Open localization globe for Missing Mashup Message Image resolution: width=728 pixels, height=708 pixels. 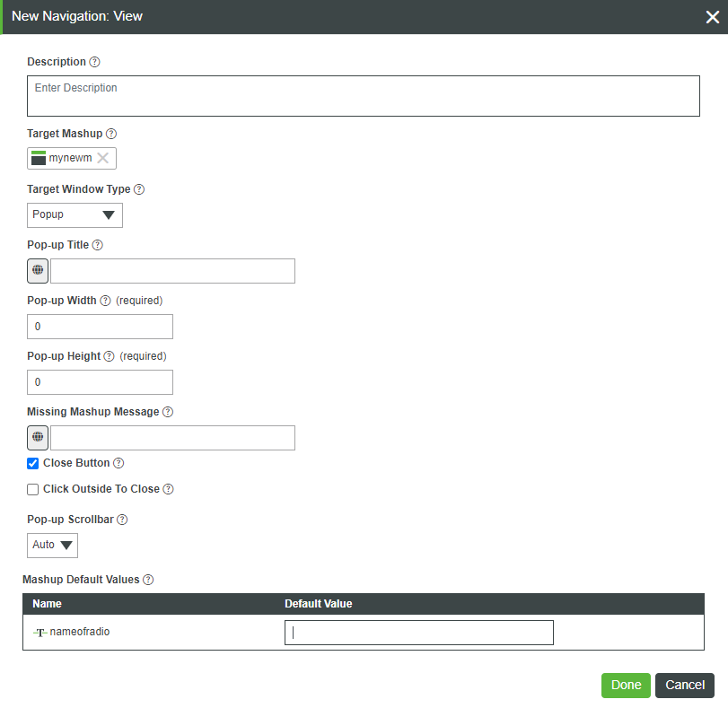click(38, 438)
